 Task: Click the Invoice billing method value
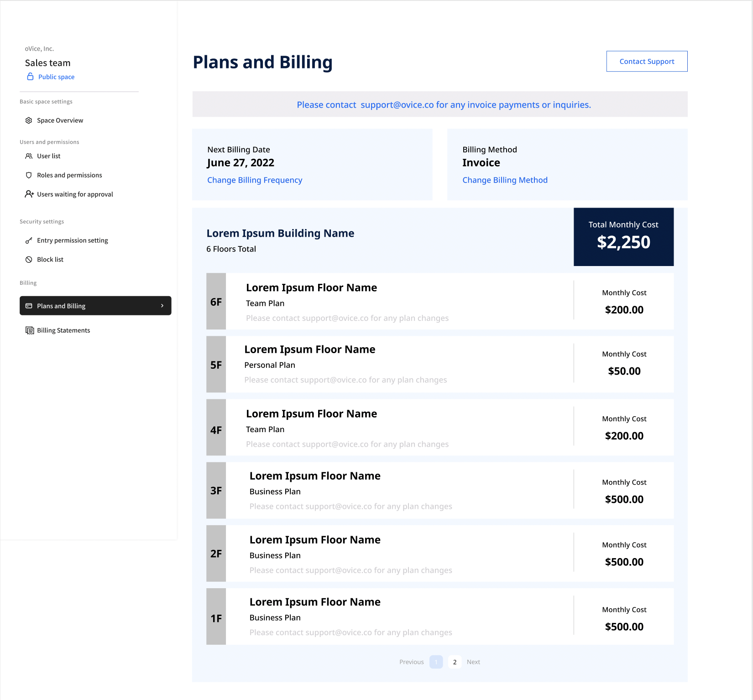(481, 163)
